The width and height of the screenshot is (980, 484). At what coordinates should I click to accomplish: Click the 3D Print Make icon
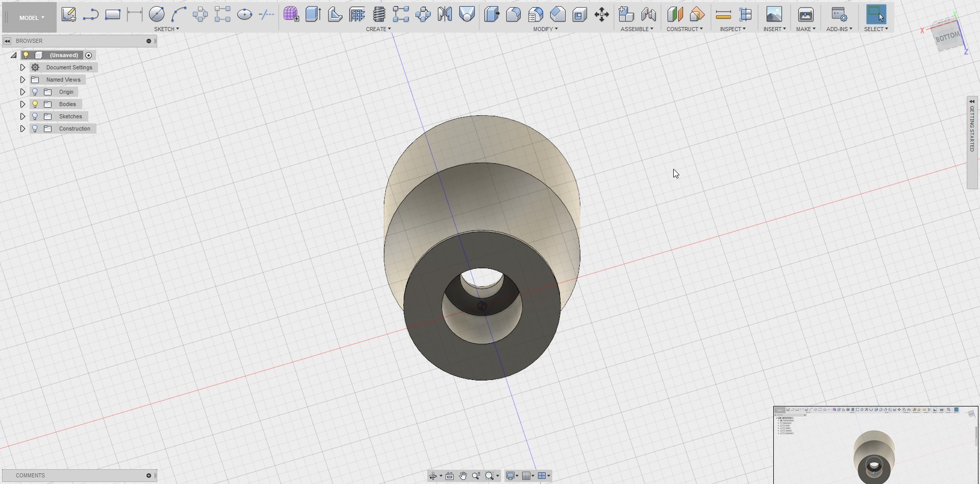(805, 14)
